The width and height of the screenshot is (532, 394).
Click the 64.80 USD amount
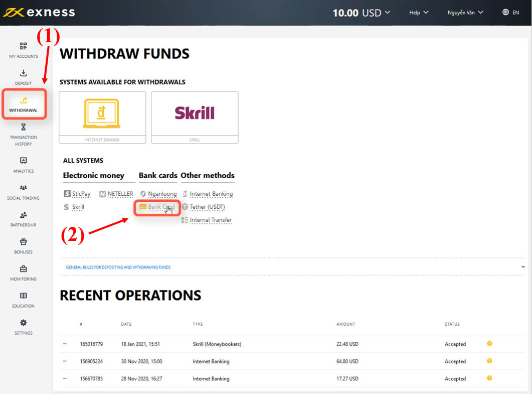click(347, 361)
